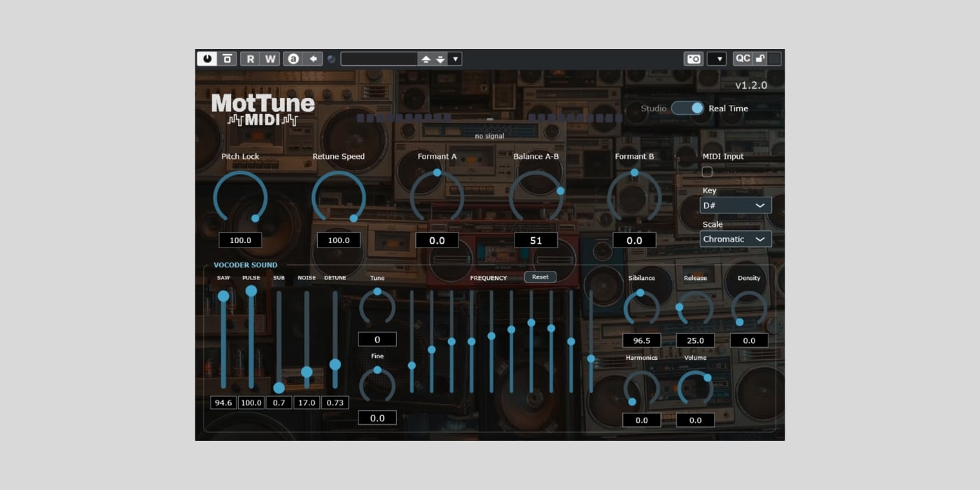This screenshot has height=490, width=980.
Task: Open the Key dropdown showing D#
Action: (736, 205)
